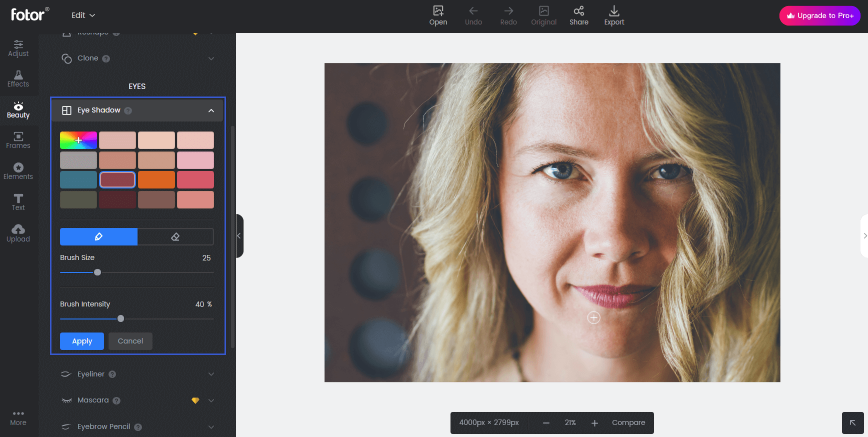Select the salmon swatch in bottom row

pyautogui.click(x=195, y=199)
